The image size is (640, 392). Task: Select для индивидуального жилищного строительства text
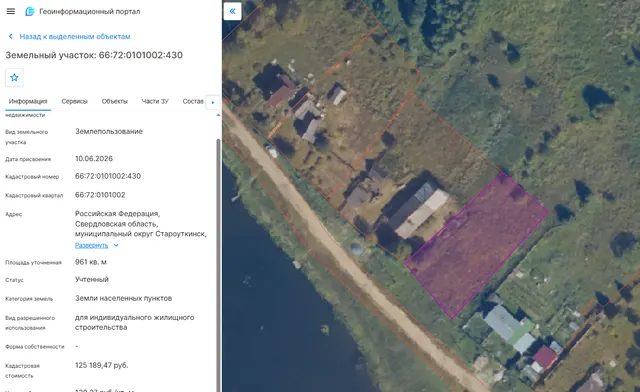[135, 322]
